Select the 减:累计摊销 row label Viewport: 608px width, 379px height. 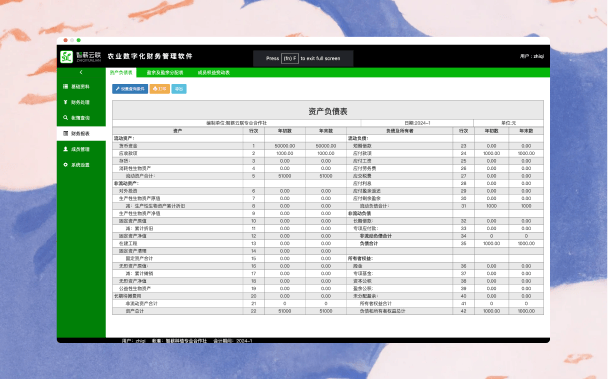coord(140,273)
